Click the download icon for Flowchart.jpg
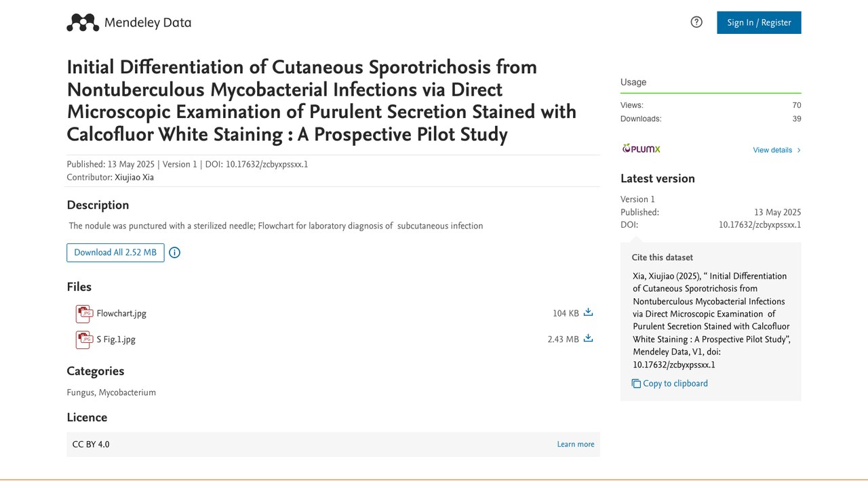This screenshot has width=868, height=488. (588, 312)
